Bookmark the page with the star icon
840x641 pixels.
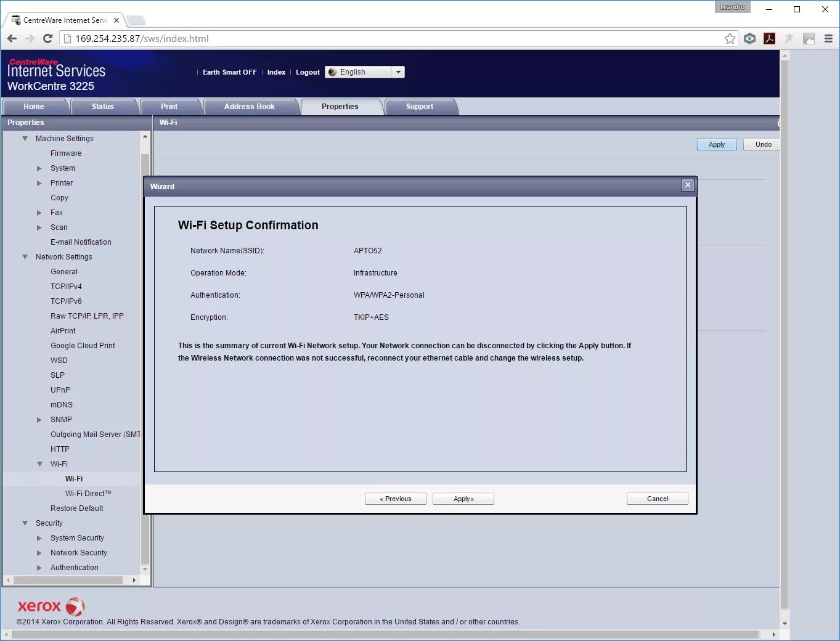pos(730,39)
